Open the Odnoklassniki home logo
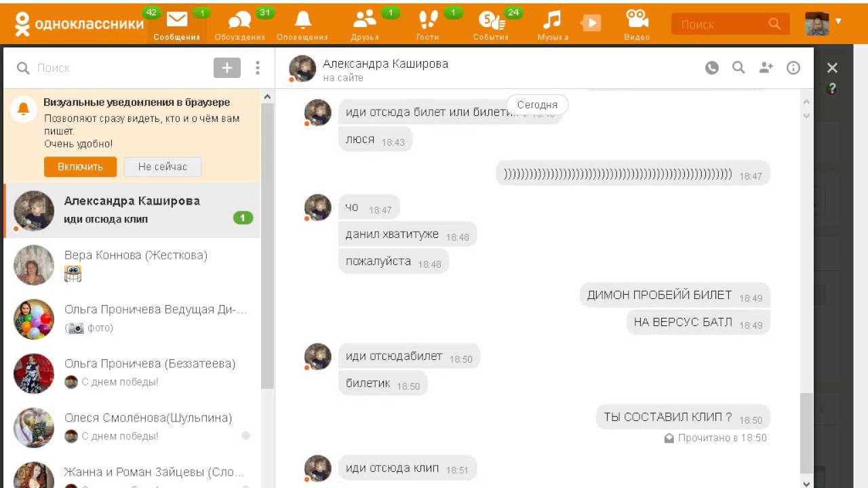 [79, 24]
